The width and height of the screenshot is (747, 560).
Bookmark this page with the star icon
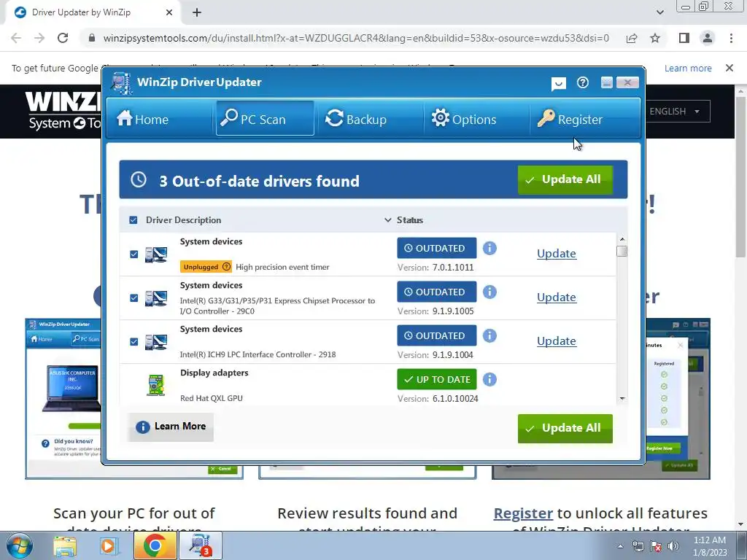click(x=655, y=38)
